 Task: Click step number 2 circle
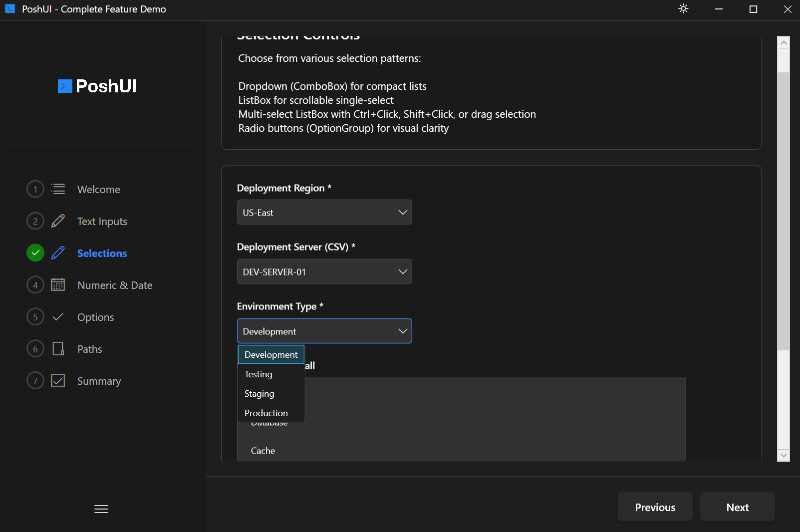coord(35,221)
